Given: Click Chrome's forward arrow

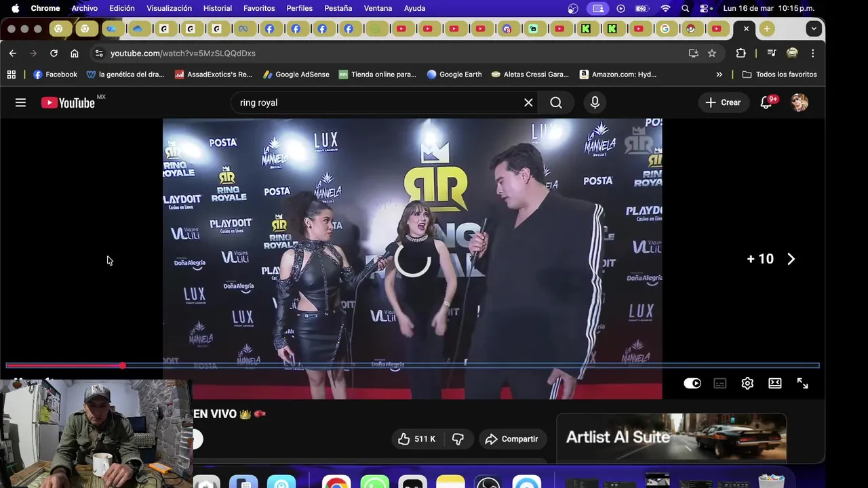Looking at the screenshot, I should (x=33, y=53).
